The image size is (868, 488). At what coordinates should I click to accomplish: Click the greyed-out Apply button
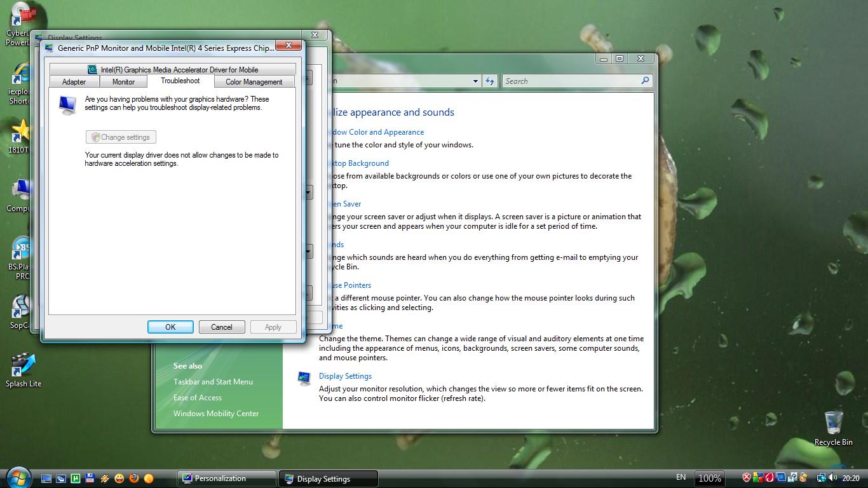click(x=273, y=327)
